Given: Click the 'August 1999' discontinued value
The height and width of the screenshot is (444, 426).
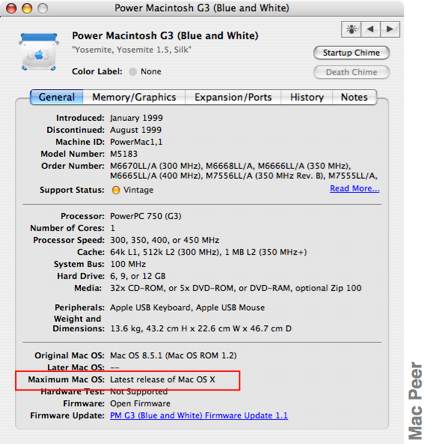Looking at the screenshot, I should (x=136, y=130).
